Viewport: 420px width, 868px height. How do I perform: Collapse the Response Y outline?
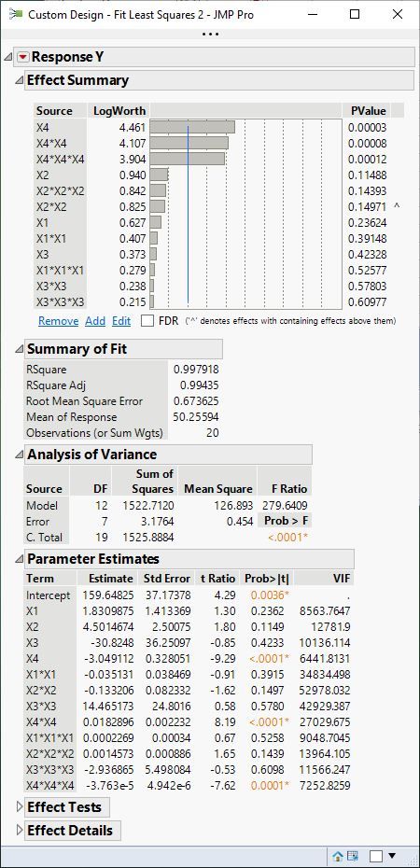point(7,57)
